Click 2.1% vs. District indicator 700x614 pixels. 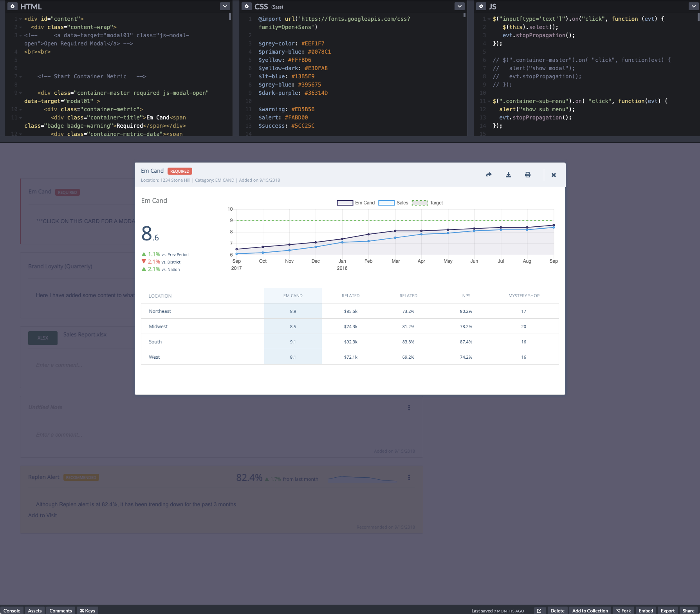point(161,262)
